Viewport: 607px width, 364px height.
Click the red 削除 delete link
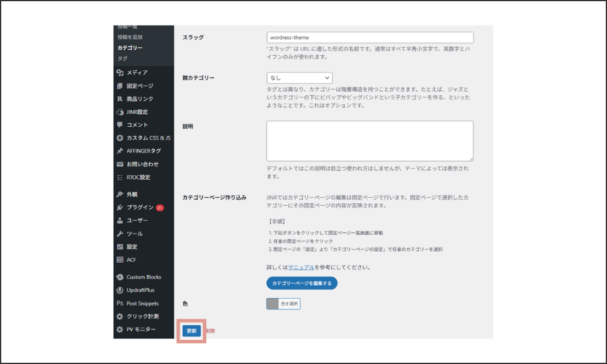(210, 331)
